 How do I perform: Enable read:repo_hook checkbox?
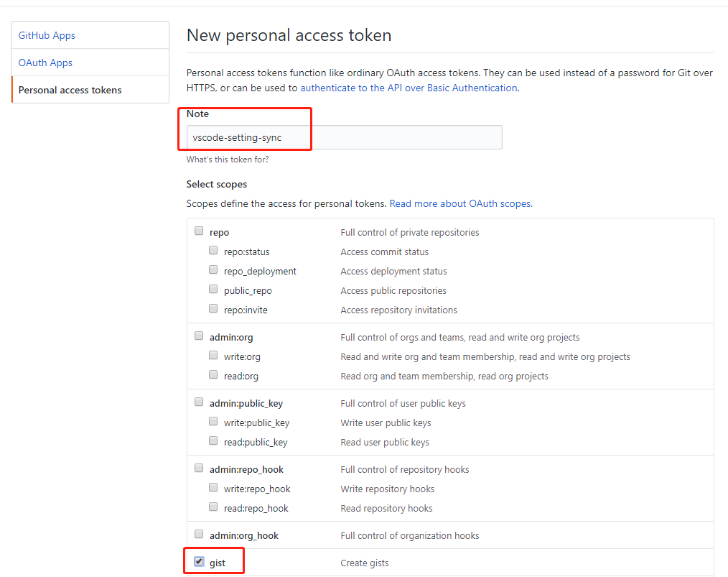213,507
